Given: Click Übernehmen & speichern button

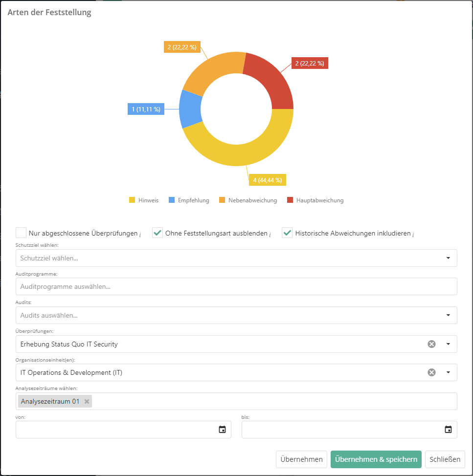Looking at the screenshot, I should [376, 459].
